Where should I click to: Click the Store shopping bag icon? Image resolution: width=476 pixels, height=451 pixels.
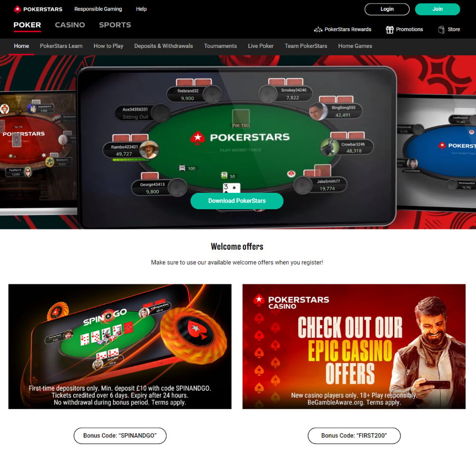(x=441, y=29)
